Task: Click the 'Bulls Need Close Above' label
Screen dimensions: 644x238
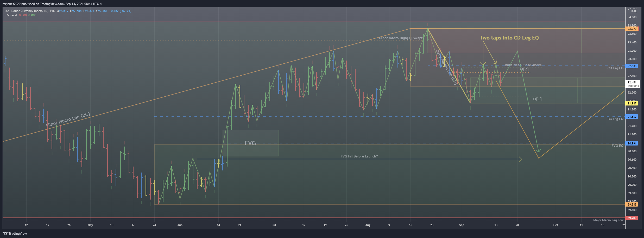Action: (523, 65)
